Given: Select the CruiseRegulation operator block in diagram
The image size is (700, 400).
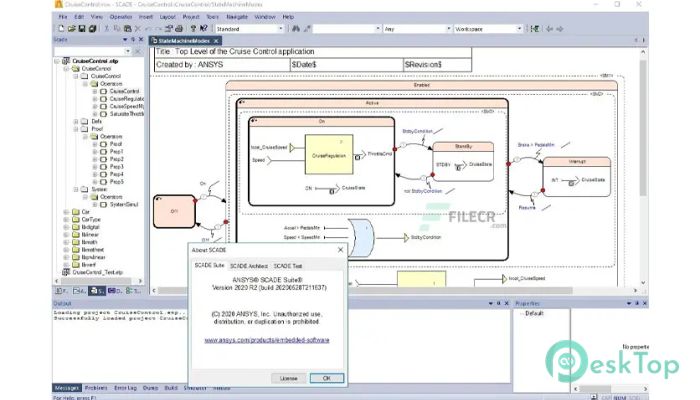Looking at the screenshot, I should 329,154.
